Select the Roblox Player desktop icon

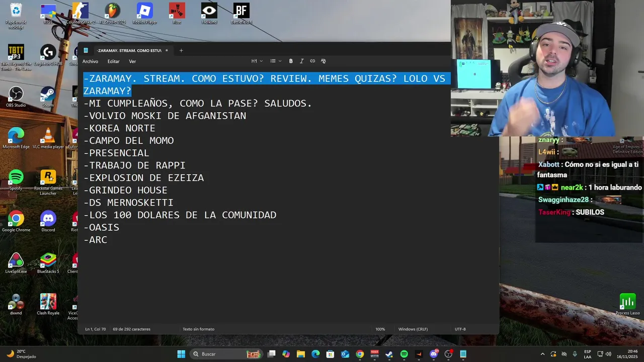point(145,14)
